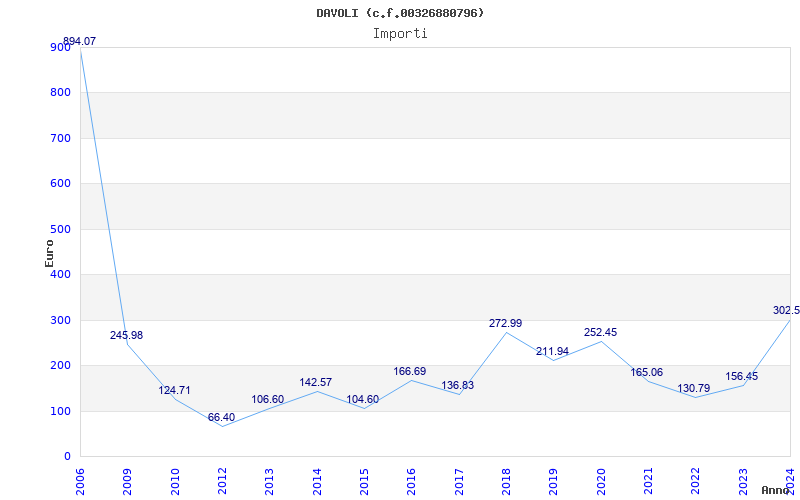Click the x-axis year label 2013
This screenshot has width=800, height=500.
coord(269,482)
